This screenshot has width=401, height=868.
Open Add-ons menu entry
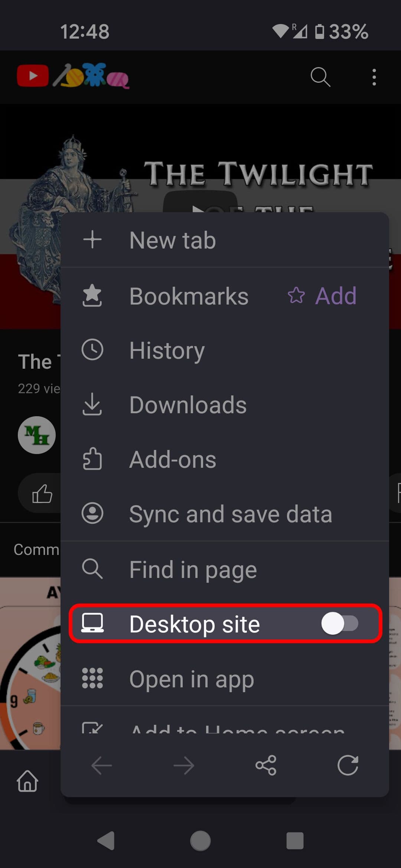coord(225,459)
